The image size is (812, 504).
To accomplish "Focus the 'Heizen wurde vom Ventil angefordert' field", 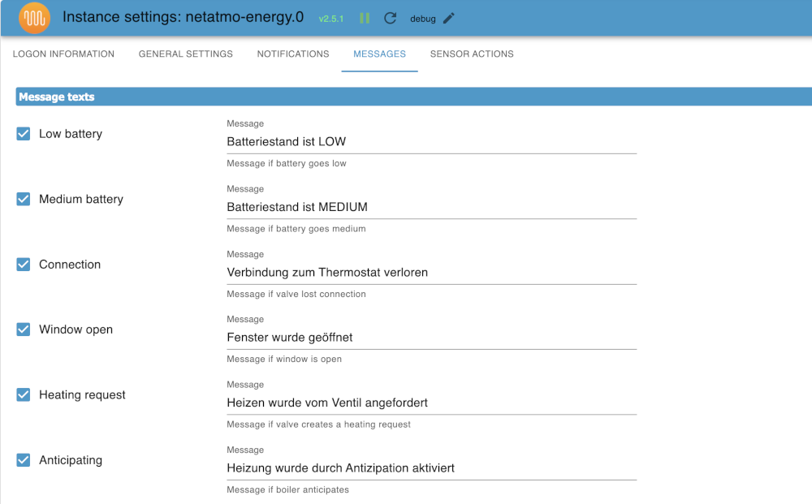I will point(431,403).
